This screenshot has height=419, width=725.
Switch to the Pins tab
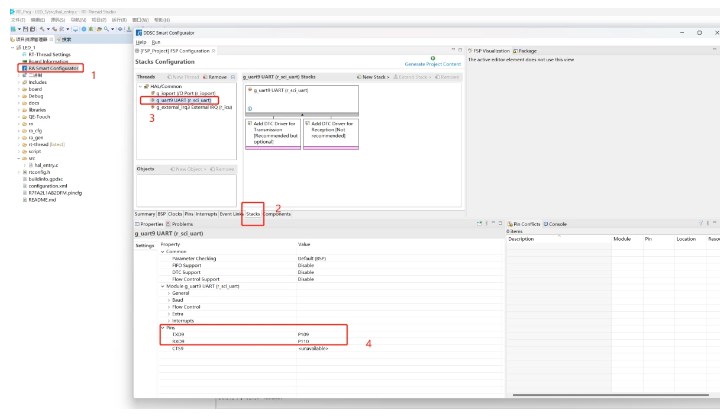point(189,214)
